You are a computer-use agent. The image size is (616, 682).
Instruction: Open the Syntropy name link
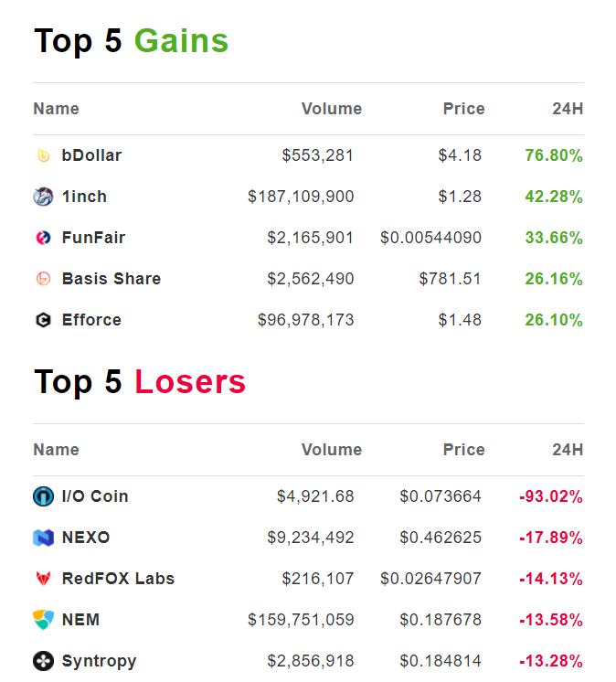coord(99,661)
